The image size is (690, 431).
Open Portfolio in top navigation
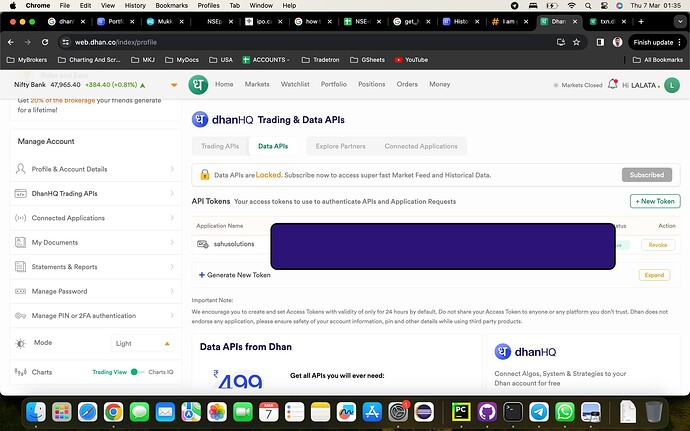tap(334, 84)
